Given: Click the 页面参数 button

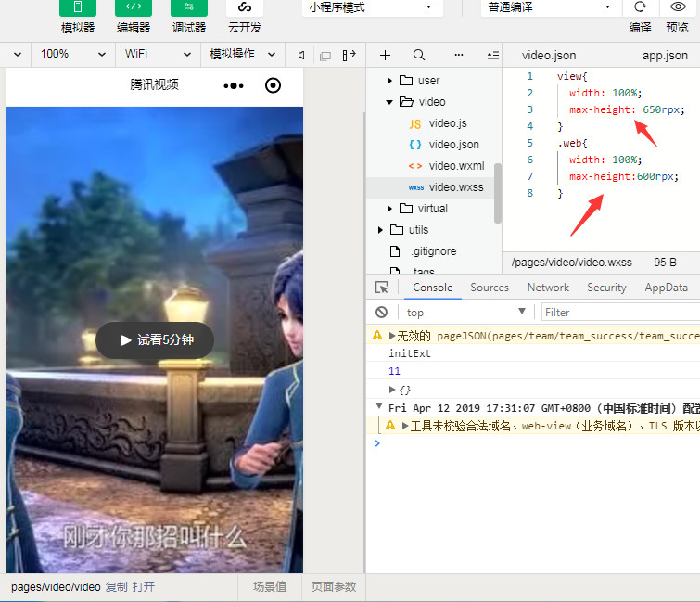Looking at the screenshot, I should (x=334, y=587).
